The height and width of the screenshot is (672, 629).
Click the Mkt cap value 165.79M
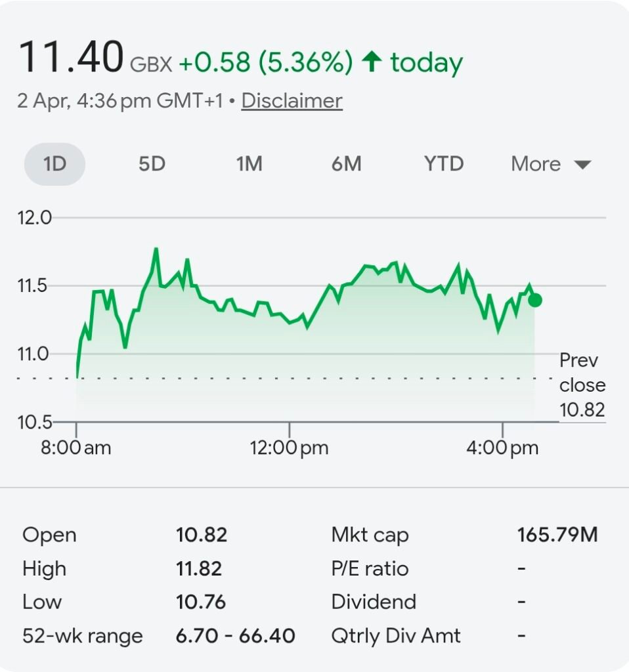(557, 535)
